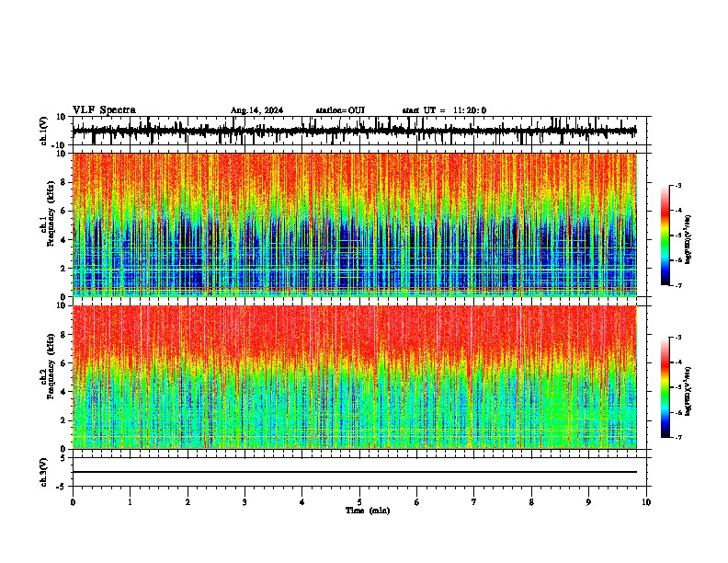Click the "-7" label below ch.1 colorbar

pos(677,285)
